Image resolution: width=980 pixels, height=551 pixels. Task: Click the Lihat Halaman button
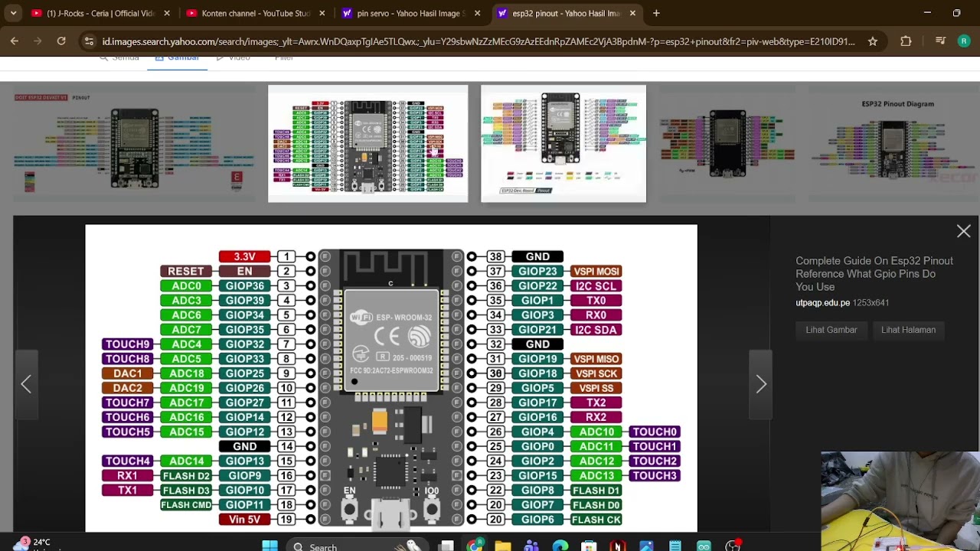908,330
